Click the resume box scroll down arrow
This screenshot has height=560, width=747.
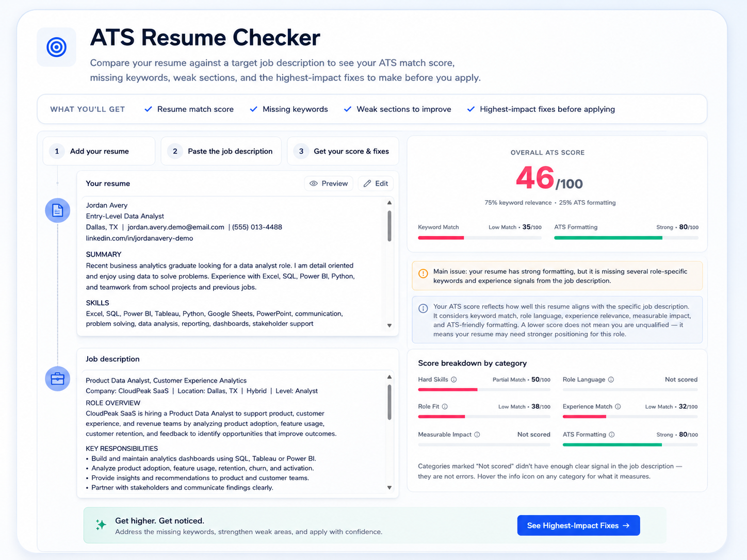coord(389,325)
